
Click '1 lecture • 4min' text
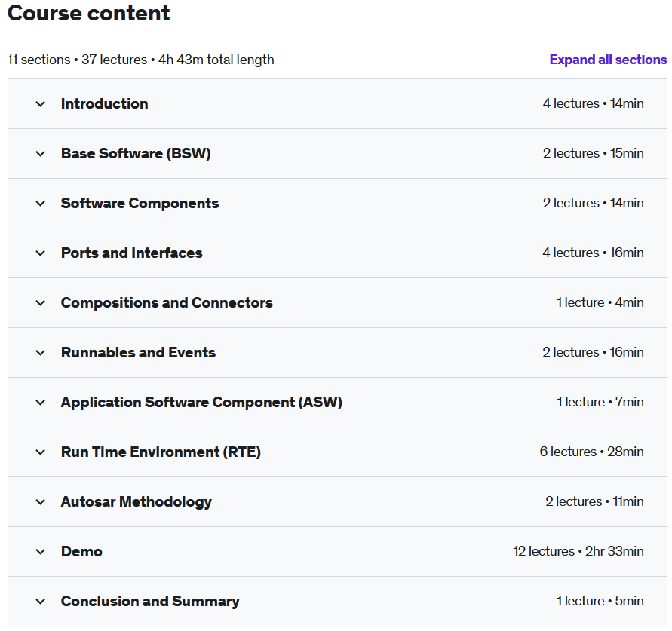[600, 302]
